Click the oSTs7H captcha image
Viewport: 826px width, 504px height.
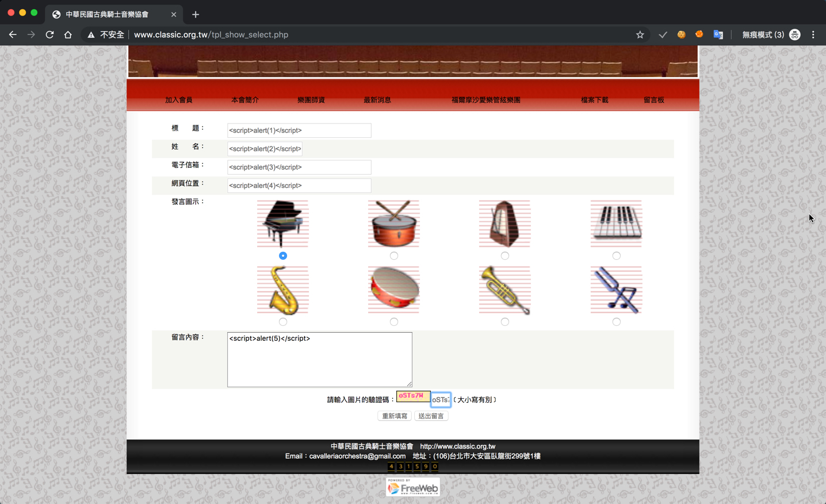(413, 396)
